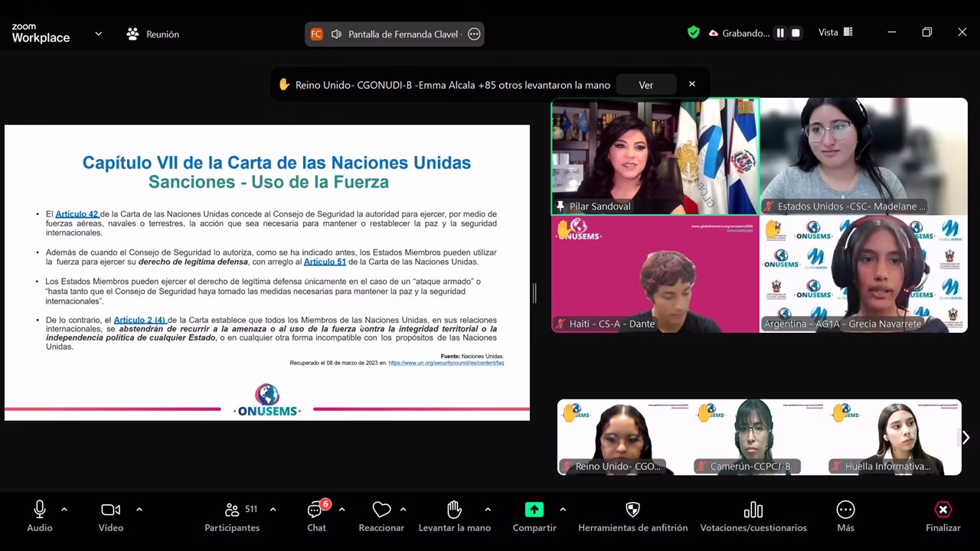
Task: Expand the audio options arrow
Action: (x=64, y=509)
